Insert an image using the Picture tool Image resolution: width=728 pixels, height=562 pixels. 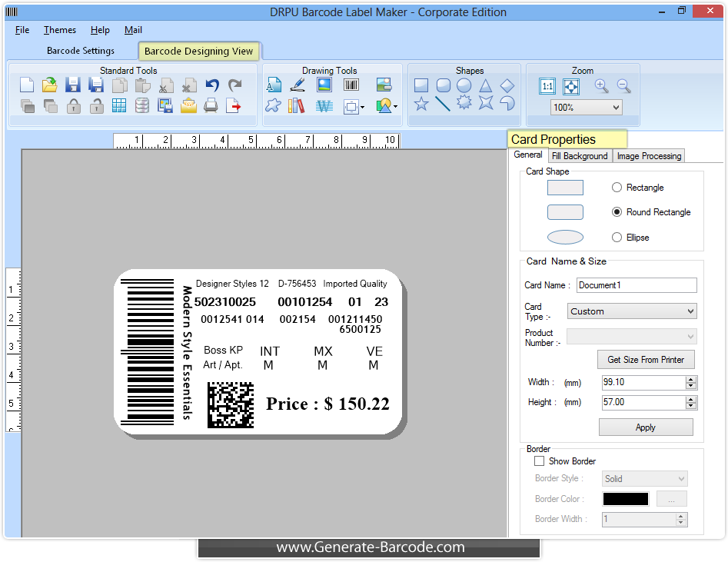pyautogui.click(x=324, y=85)
